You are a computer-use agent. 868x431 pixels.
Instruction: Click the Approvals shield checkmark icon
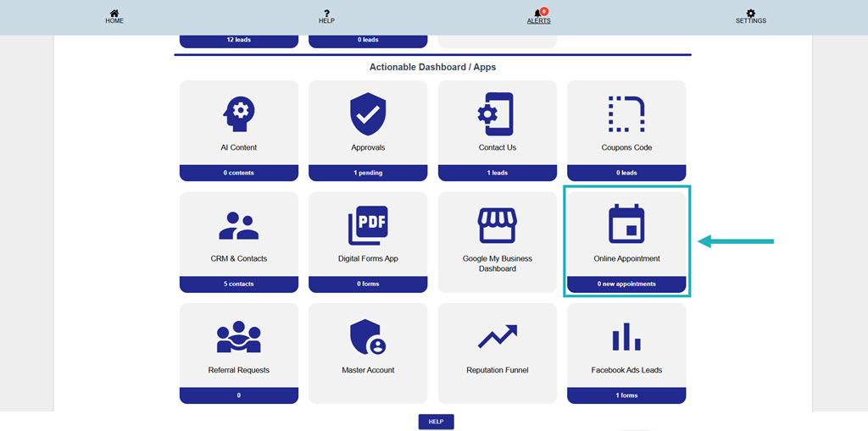tap(368, 113)
